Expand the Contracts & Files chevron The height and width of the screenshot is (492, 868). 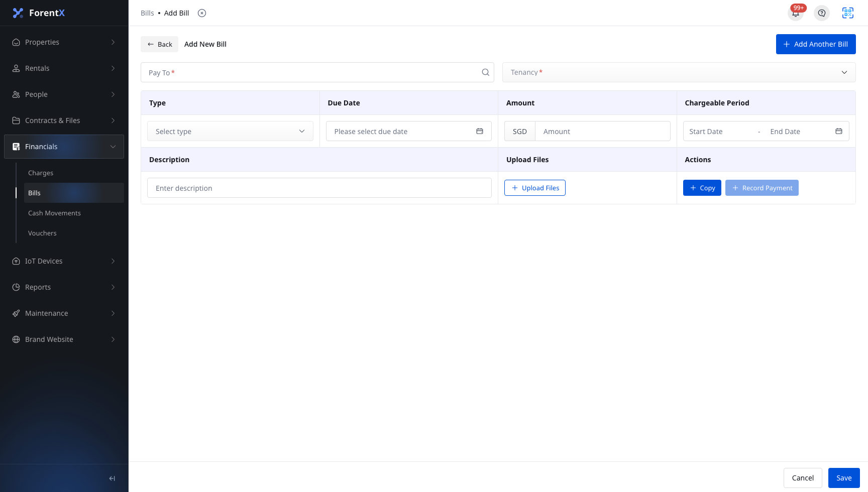113,120
